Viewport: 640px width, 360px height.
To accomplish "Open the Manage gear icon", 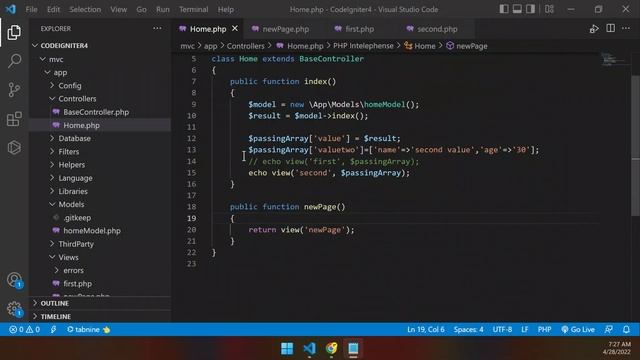I will pyautogui.click(x=14, y=309).
